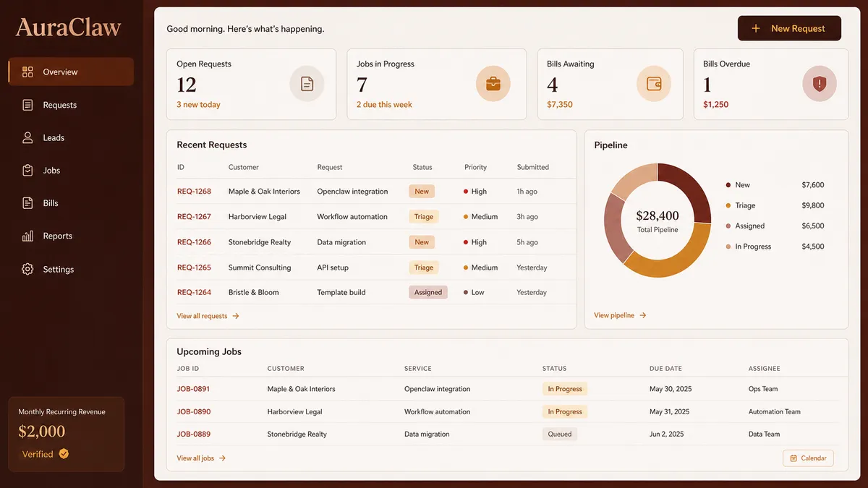Click the arrow next to View pipeline
The height and width of the screenshot is (488, 868).
(x=643, y=315)
